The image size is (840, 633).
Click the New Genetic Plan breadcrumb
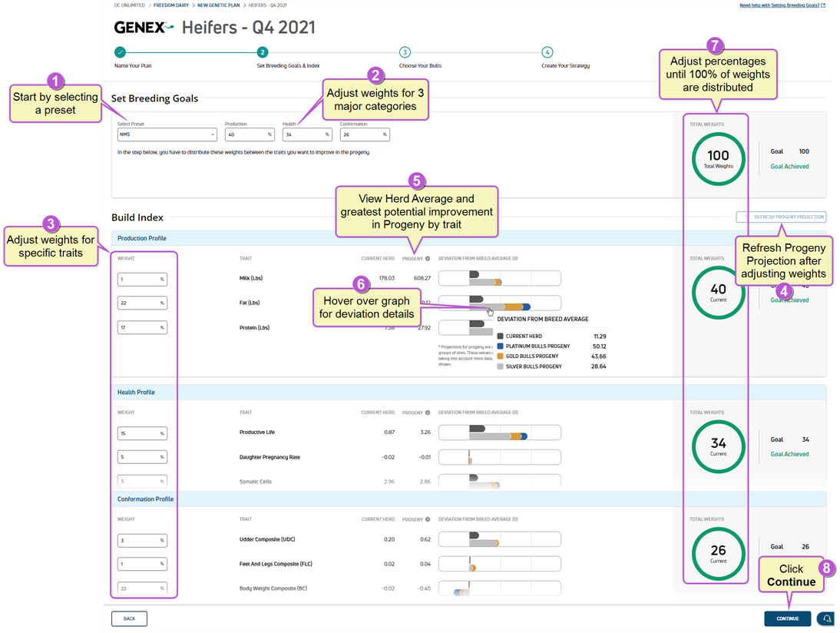coord(220,5)
